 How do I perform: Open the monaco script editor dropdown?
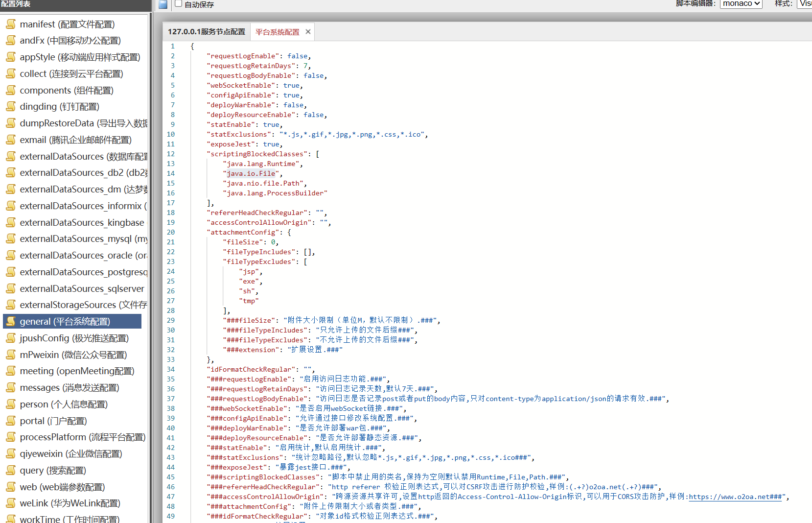[x=741, y=4]
